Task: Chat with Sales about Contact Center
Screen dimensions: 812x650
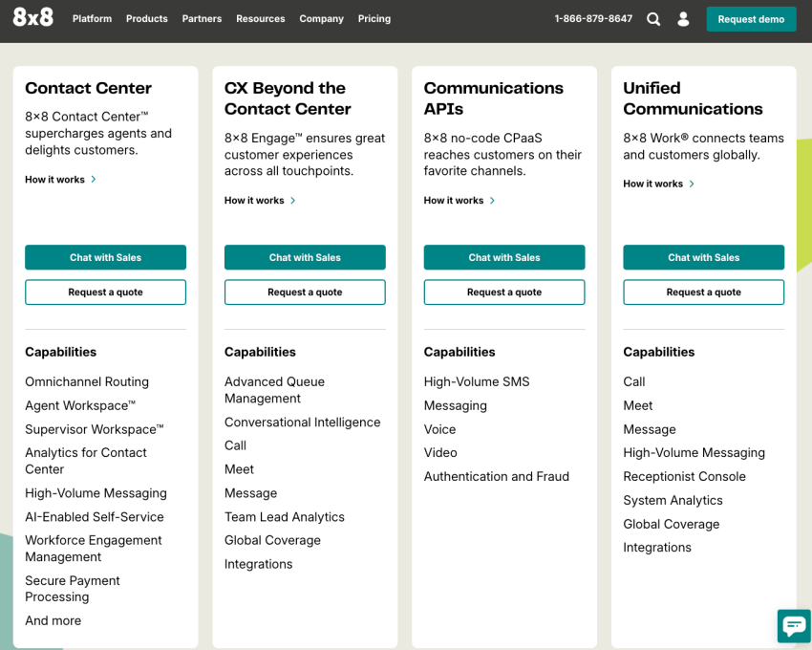Action: pos(106,258)
